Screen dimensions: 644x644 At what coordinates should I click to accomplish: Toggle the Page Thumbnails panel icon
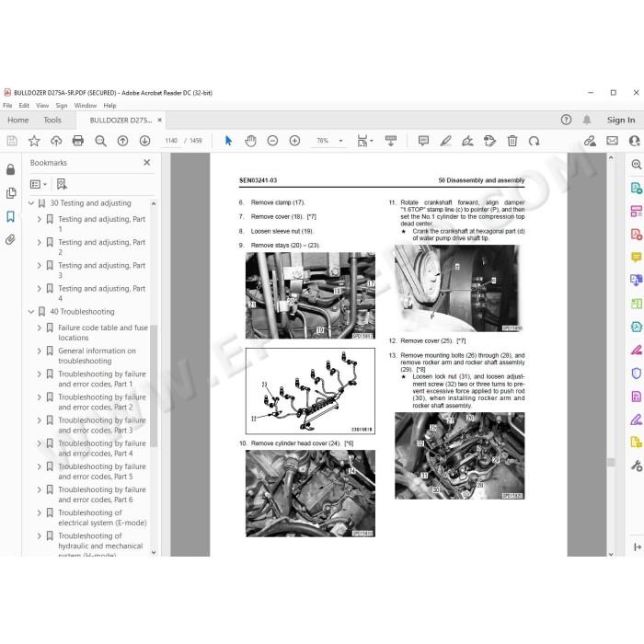(11, 193)
